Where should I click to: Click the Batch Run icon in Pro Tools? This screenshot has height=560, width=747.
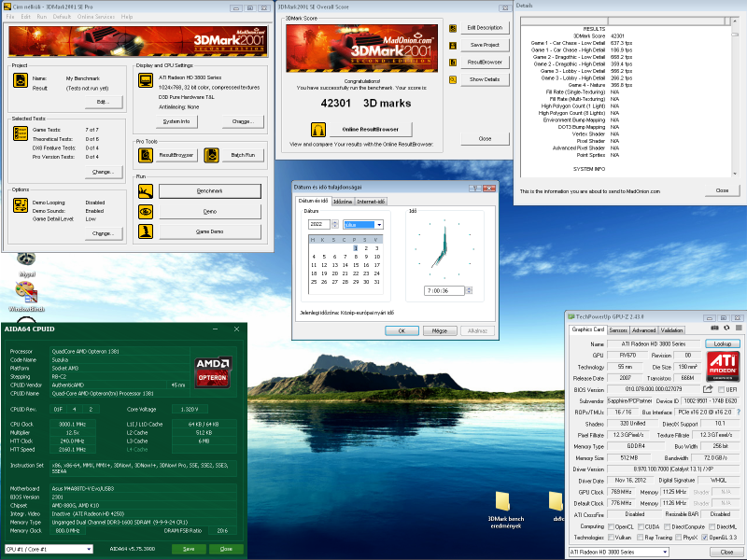coord(212,155)
